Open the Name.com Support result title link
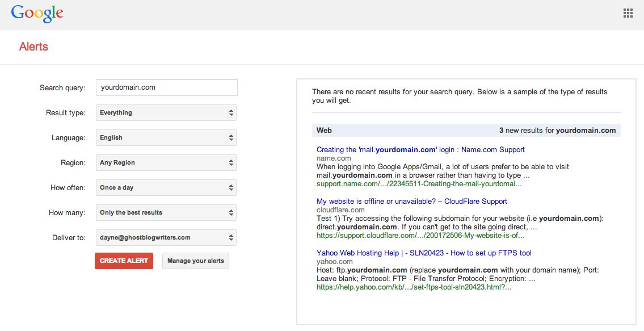Viewport: 644px width, 331px height. click(x=420, y=150)
